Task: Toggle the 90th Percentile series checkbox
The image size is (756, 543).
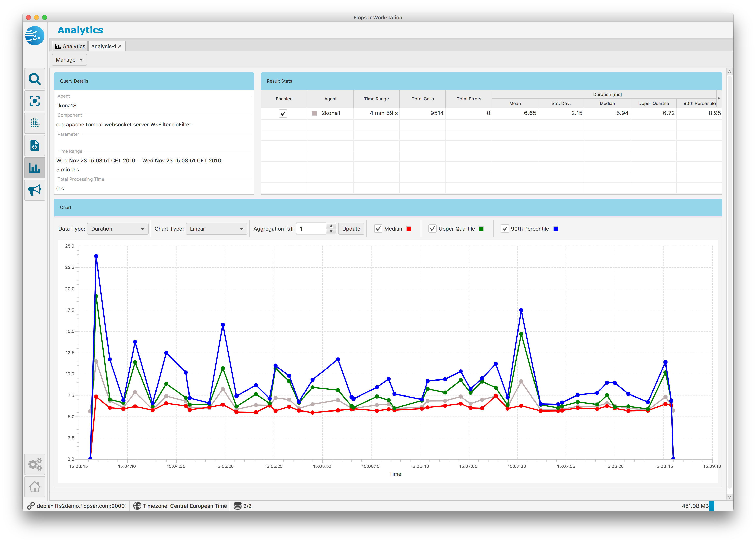Action: (x=505, y=229)
